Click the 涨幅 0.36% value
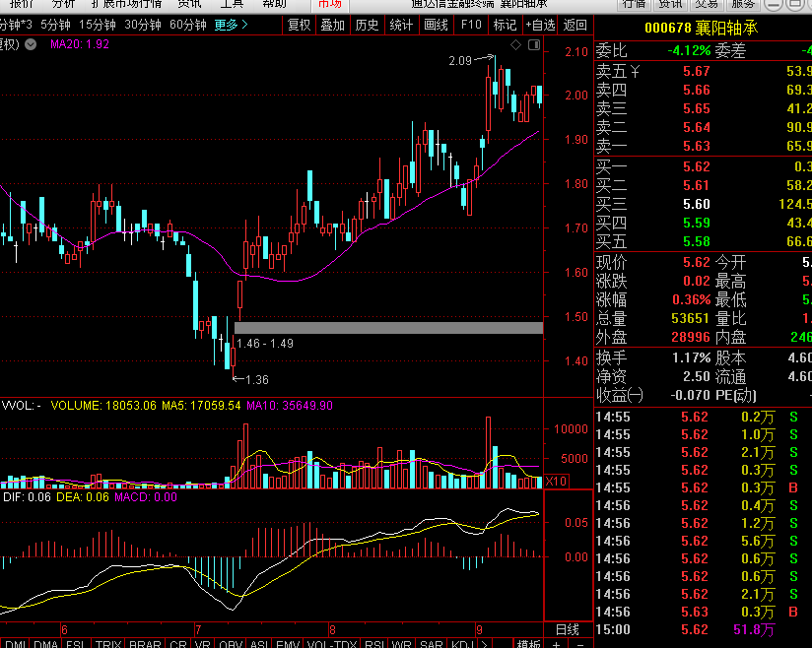Viewport: 812px width, 648px height. click(691, 299)
